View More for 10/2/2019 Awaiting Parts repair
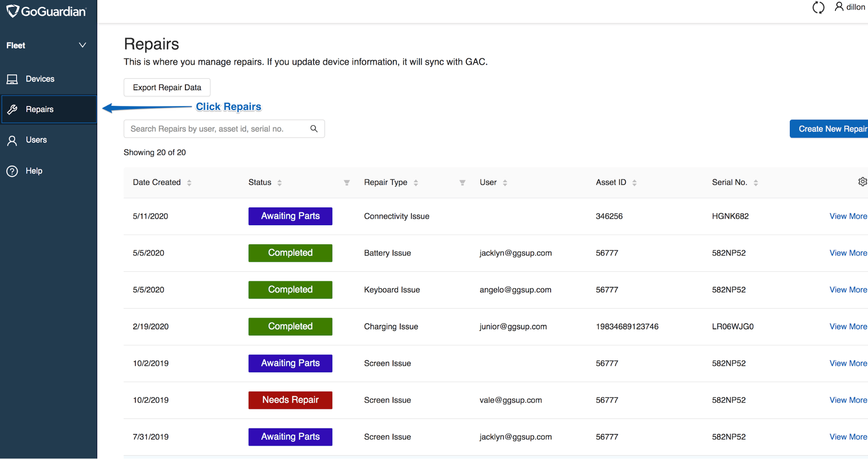Screen dimensions: 868x459 click(848, 364)
